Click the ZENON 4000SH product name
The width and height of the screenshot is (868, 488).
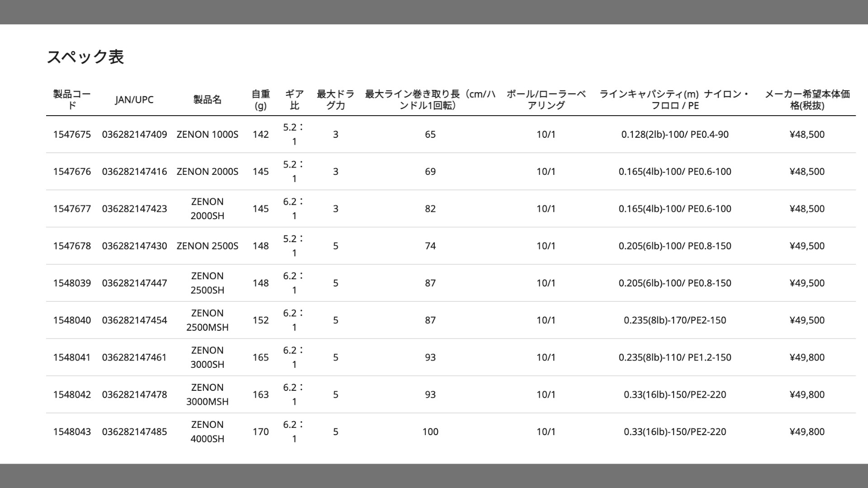coord(207,432)
